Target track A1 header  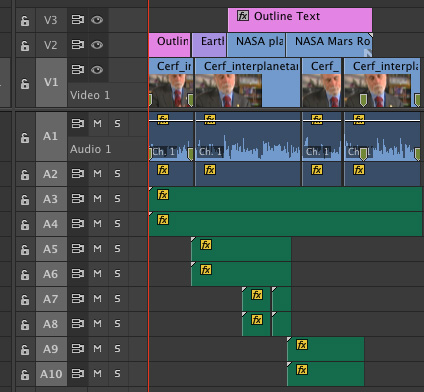[x=51, y=137]
